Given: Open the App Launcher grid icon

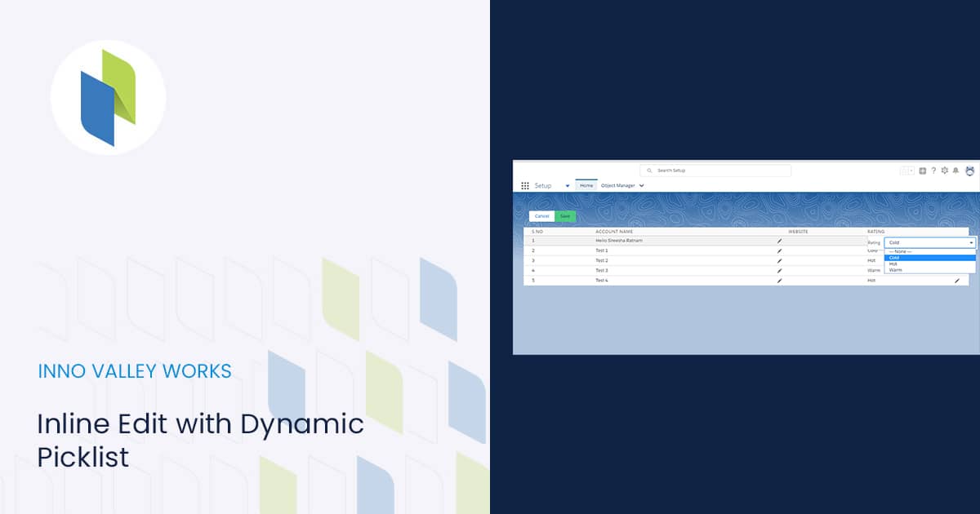Looking at the screenshot, I should (x=525, y=186).
